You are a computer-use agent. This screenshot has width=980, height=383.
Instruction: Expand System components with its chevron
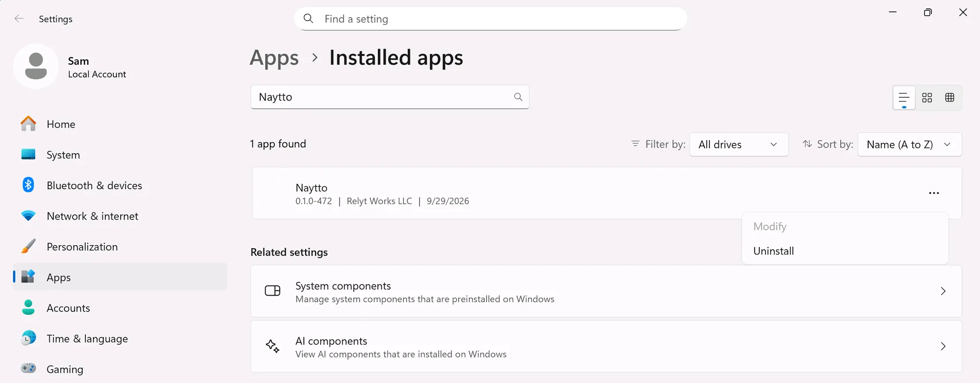pos(943,291)
